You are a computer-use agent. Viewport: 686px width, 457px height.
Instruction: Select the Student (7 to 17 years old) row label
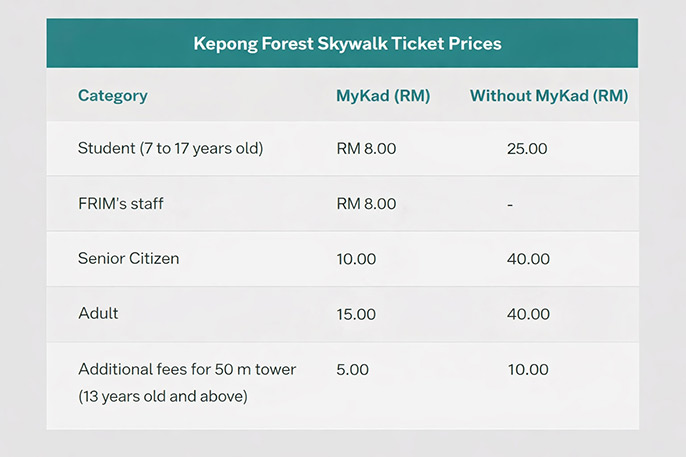click(x=170, y=149)
